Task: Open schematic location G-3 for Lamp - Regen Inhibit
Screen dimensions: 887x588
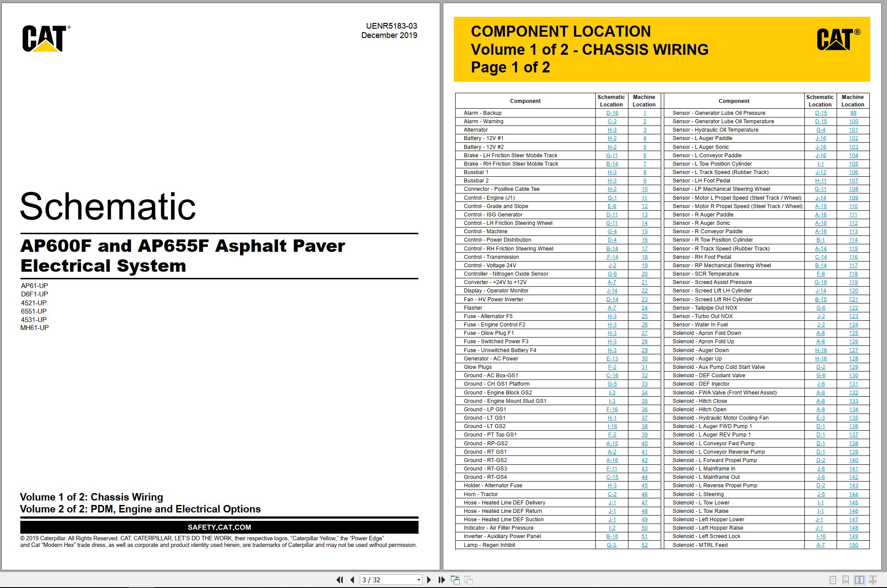Action: 612,545
